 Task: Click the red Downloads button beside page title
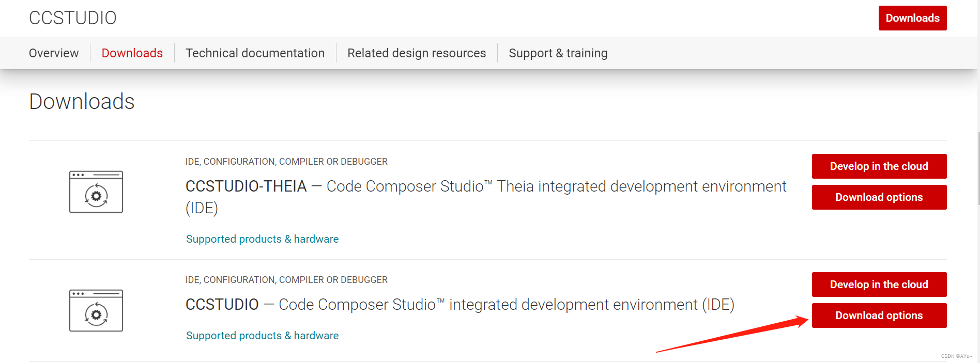tap(912, 18)
